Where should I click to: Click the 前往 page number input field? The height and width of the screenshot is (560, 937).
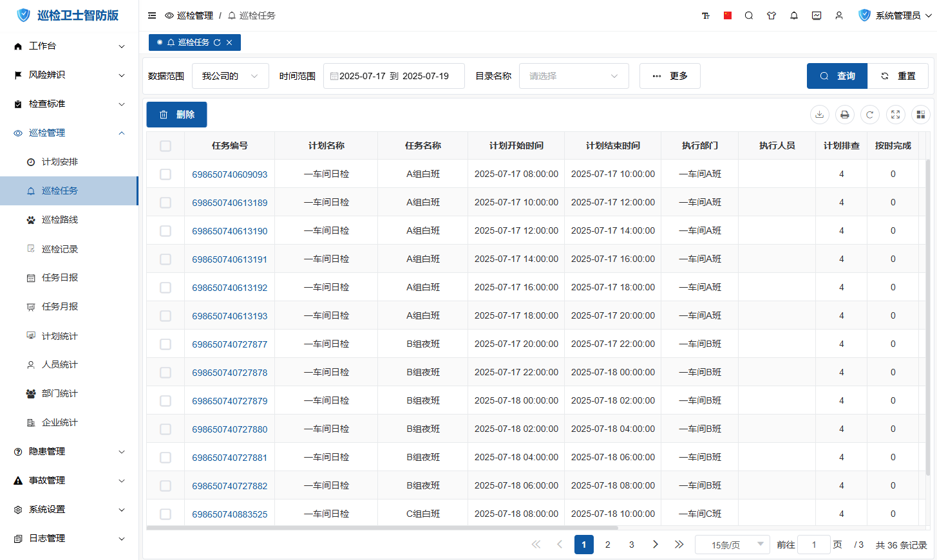pyautogui.click(x=814, y=545)
